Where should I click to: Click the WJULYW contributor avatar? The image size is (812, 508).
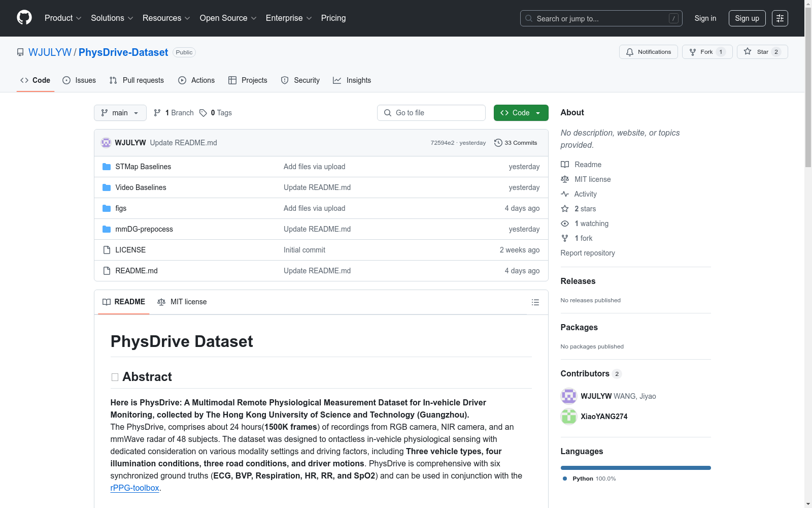pyautogui.click(x=569, y=396)
